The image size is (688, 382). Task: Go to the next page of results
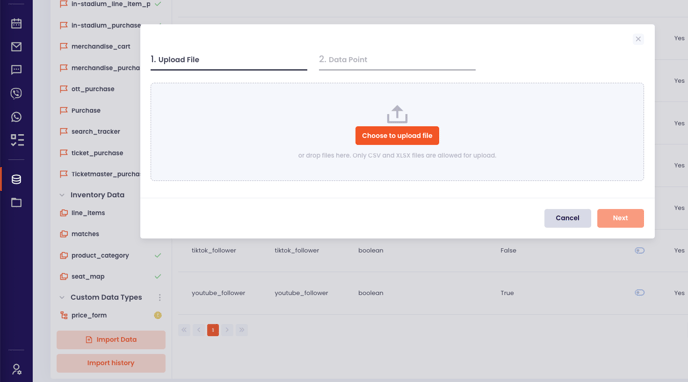227,330
